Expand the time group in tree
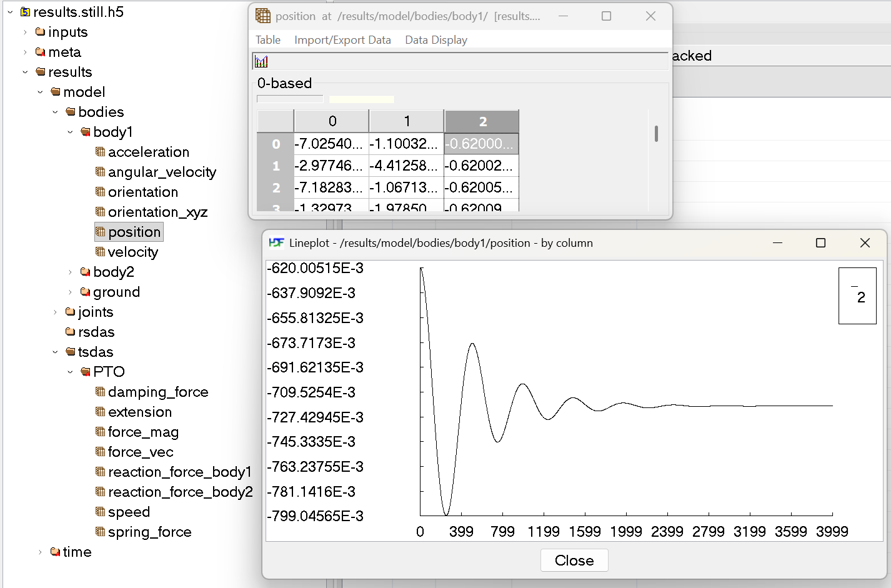 40,552
